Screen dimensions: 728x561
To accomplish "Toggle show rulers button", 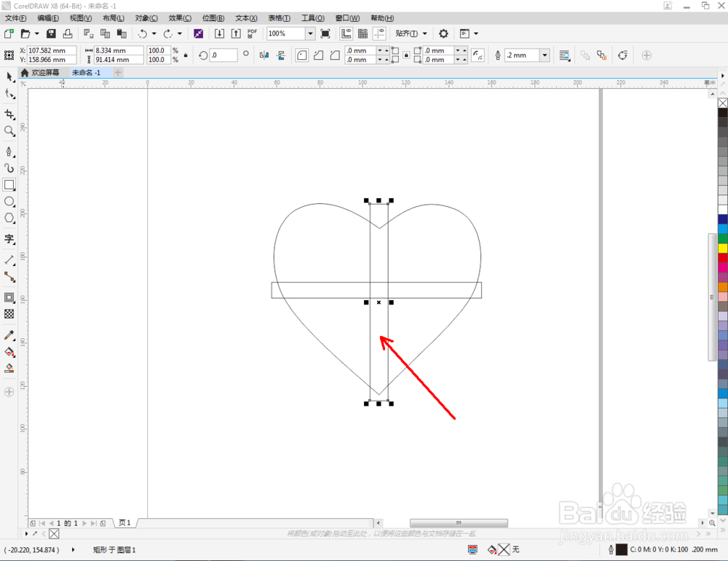I will coord(347,34).
